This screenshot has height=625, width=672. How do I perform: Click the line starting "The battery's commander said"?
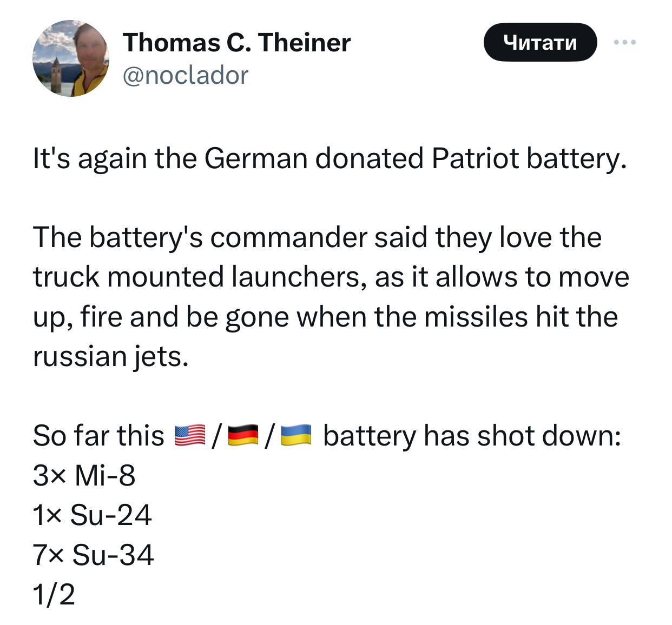coord(317,237)
